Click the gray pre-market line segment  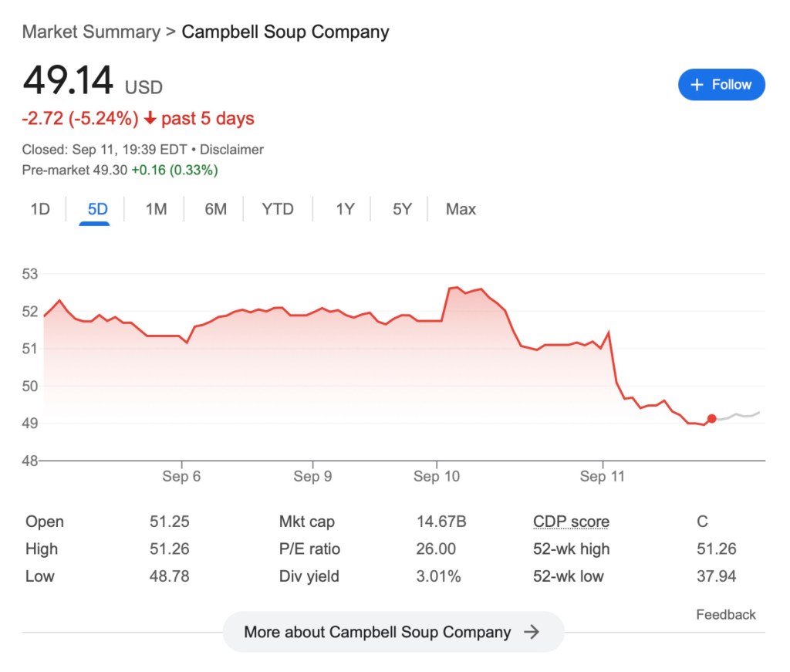[738, 415]
